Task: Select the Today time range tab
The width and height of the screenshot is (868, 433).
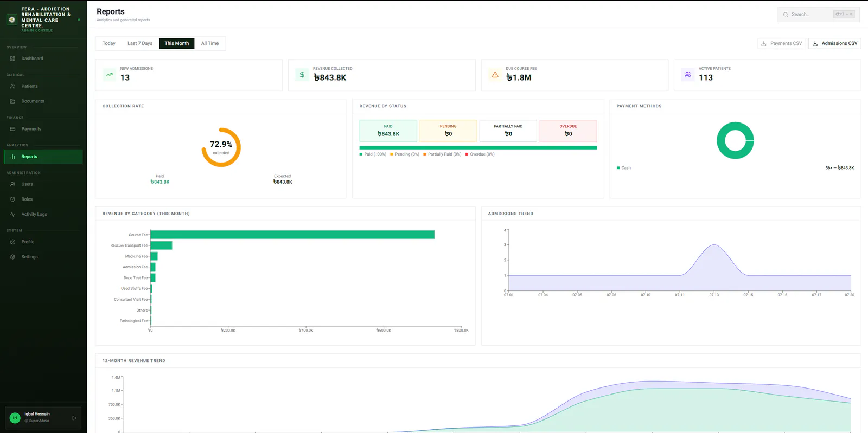Action: coord(109,43)
